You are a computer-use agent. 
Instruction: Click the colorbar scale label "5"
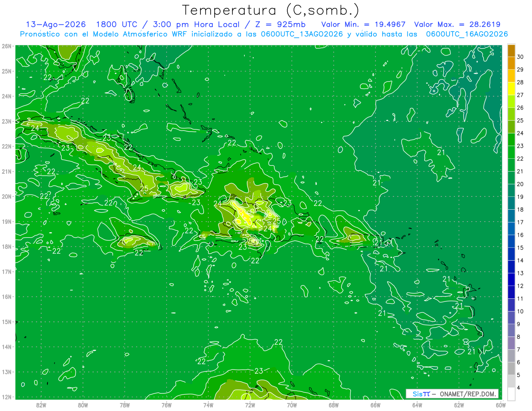pos(519,375)
